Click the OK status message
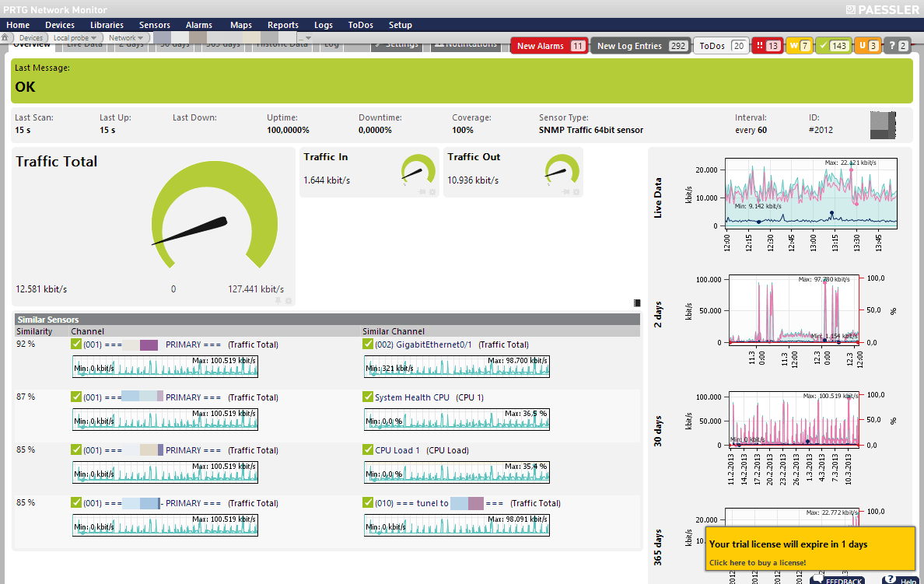This screenshot has height=584, width=924. (26, 86)
